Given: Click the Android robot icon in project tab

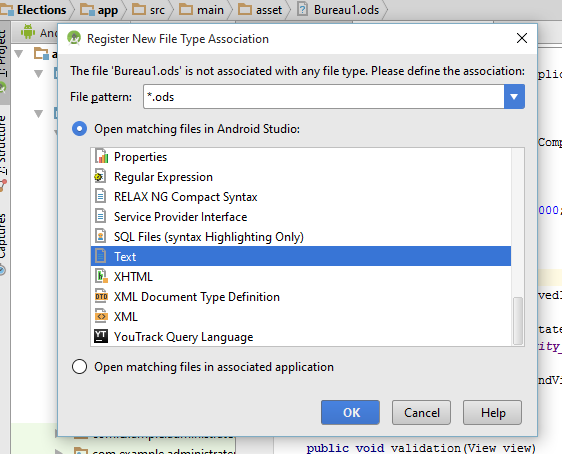Looking at the screenshot, I should (x=28, y=32).
